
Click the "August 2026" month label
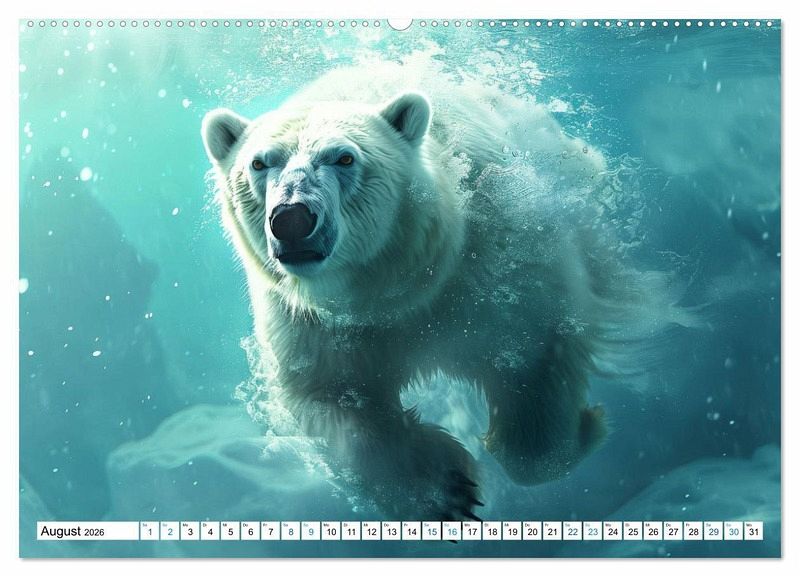tap(72, 531)
